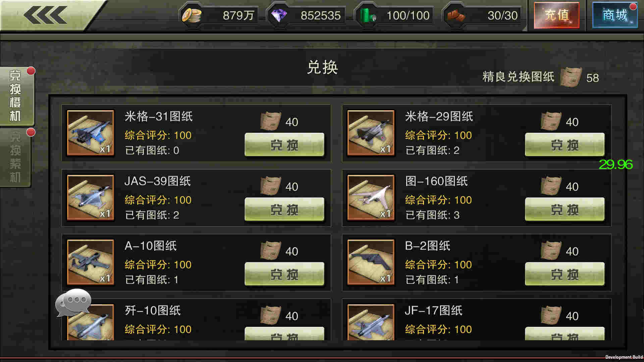Viewport: 644px width, 362px height.
Task: Open the 商城 shop button
Action: tap(615, 15)
